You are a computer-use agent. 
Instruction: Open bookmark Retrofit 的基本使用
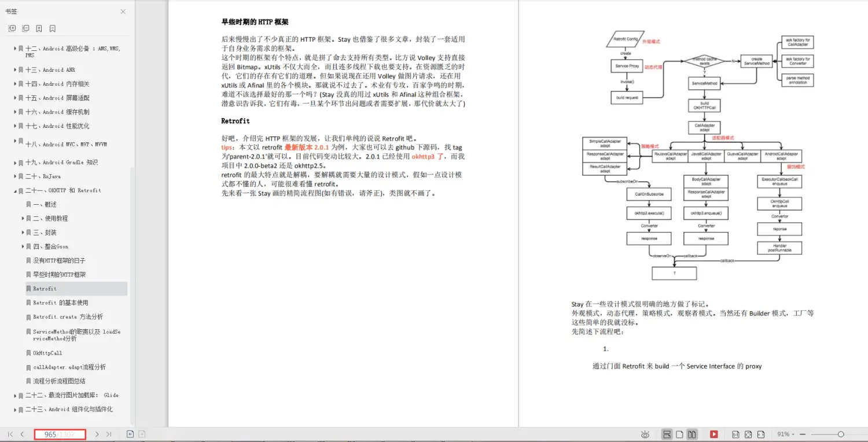[x=60, y=303]
